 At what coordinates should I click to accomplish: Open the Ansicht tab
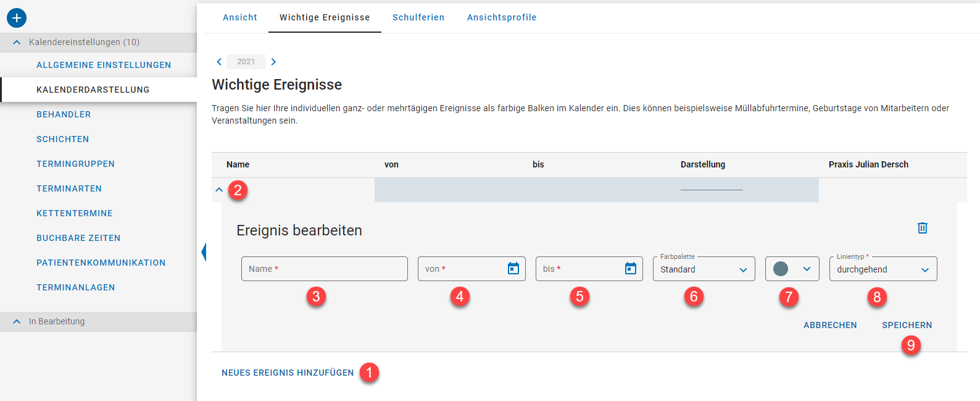click(x=240, y=17)
